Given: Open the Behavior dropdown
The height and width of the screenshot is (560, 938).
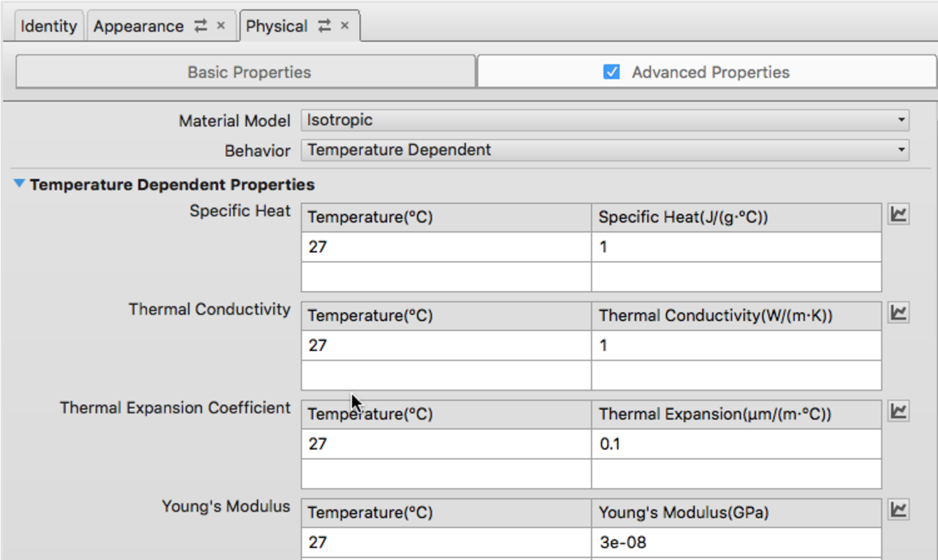Looking at the screenshot, I should (x=605, y=150).
